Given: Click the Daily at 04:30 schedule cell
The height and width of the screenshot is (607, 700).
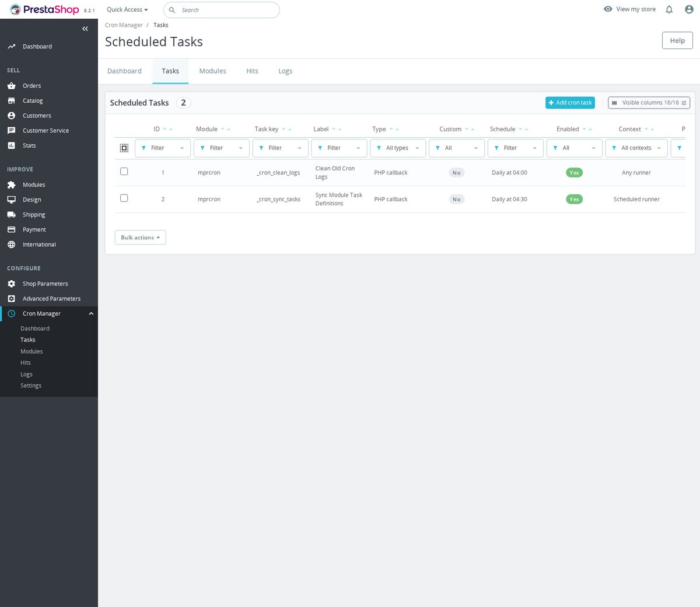Looking at the screenshot, I should [509, 200].
